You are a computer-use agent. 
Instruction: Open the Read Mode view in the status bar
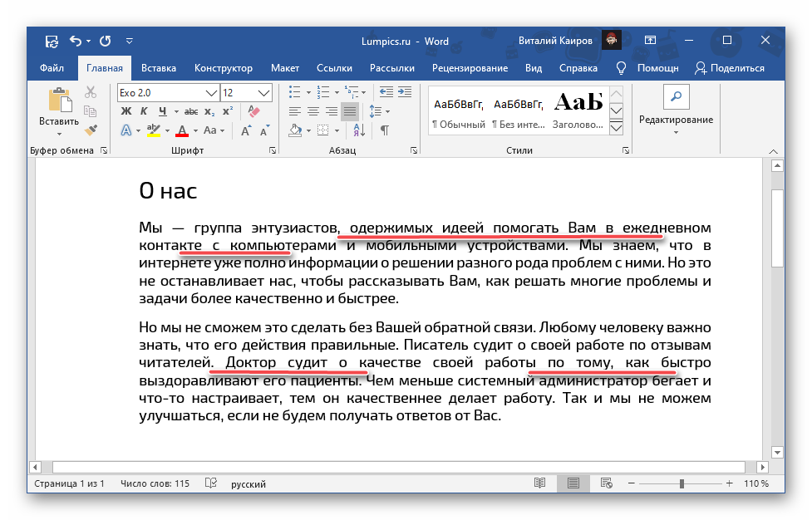point(540,483)
